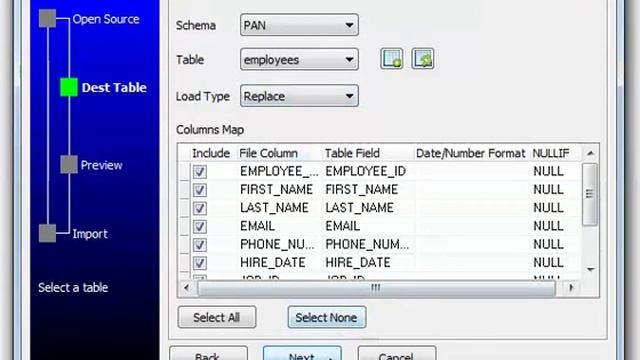Click the EMAIL row header selector
640x360 pixels.
click(x=184, y=227)
